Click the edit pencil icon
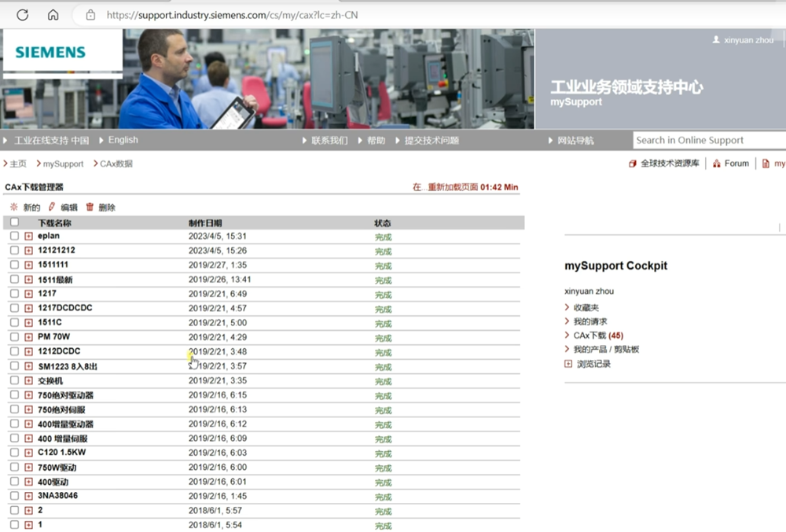The image size is (786, 532). tap(52, 207)
